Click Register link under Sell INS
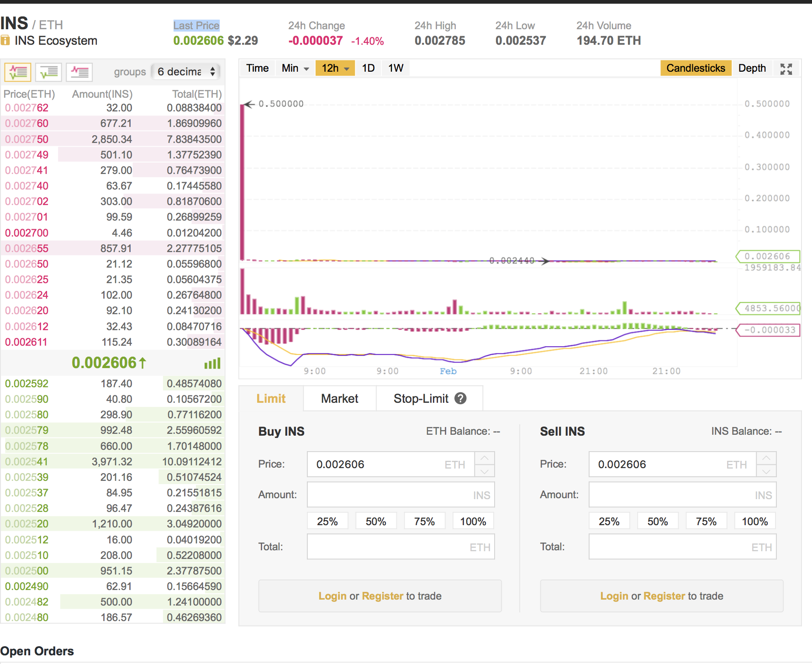812x664 pixels. pyautogui.click(x=664, y=596)
